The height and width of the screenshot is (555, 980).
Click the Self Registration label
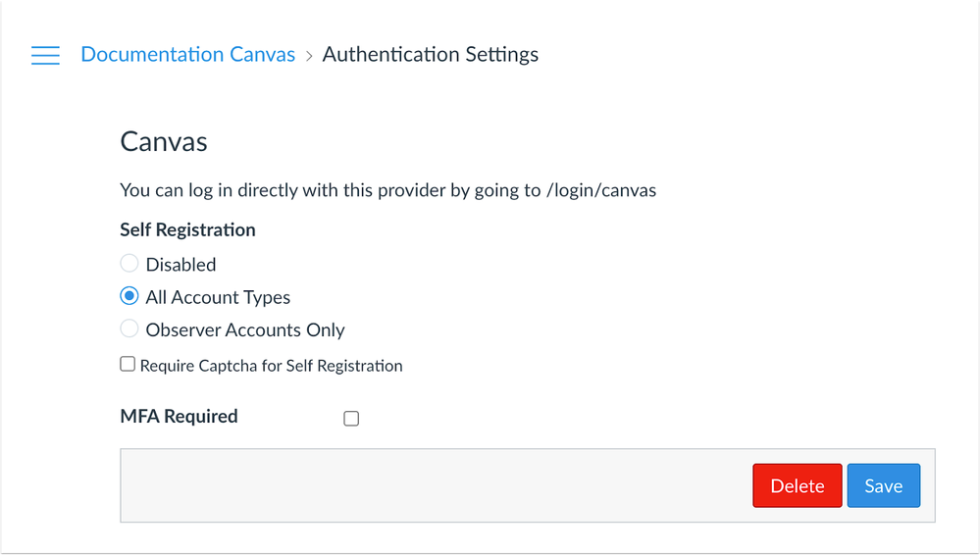tap(187, 229)
